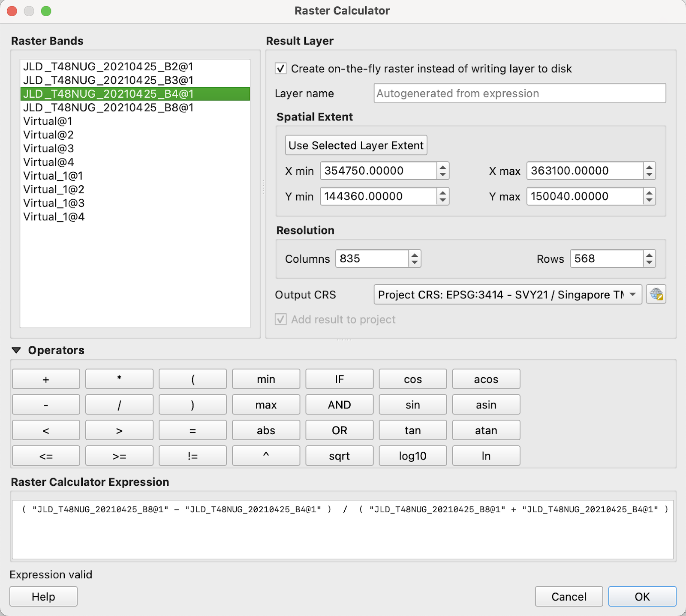Screen dimensions: 686x616
Task: Click inside the Raster Calculator Expression box
Action: click(x=342, y=532)
